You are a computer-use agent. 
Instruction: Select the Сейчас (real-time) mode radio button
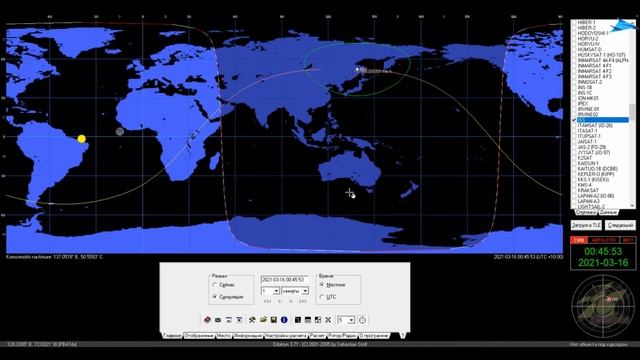pyautogui.click(x=214, y=284)
